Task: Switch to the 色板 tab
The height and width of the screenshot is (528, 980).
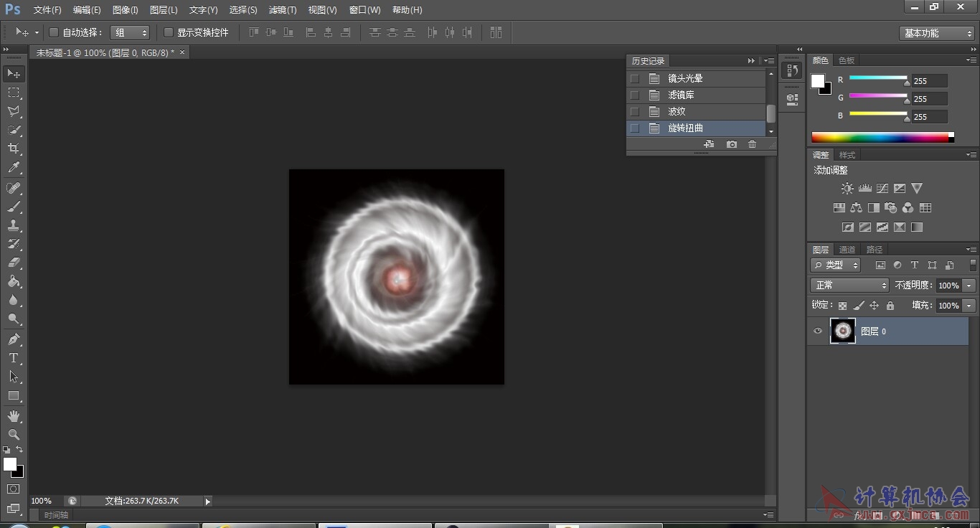Action: pos(847,61)
